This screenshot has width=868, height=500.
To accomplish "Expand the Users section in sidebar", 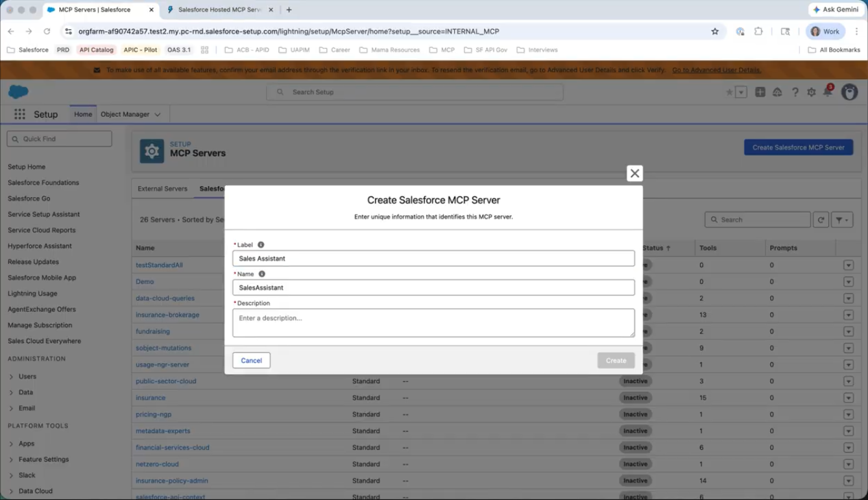I will click(x=11, y=377).
